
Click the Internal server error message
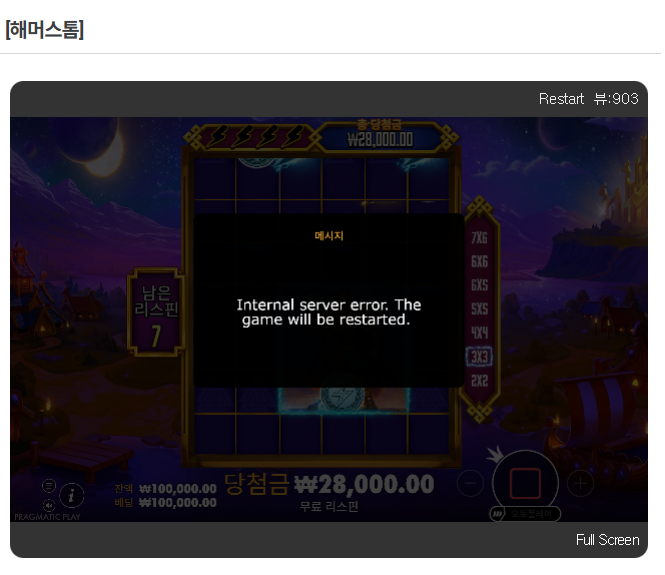click(x=329, y=312)
